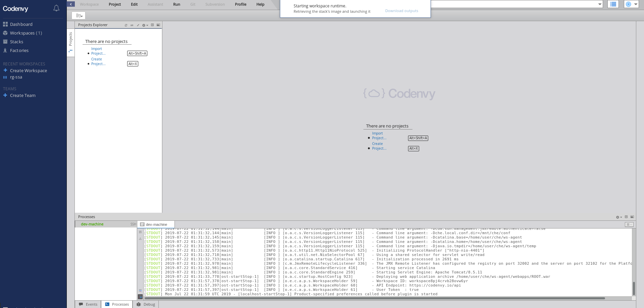Open Dashboard from the sidebar
The height and width of the screenshot is (308, 644).
21,24
